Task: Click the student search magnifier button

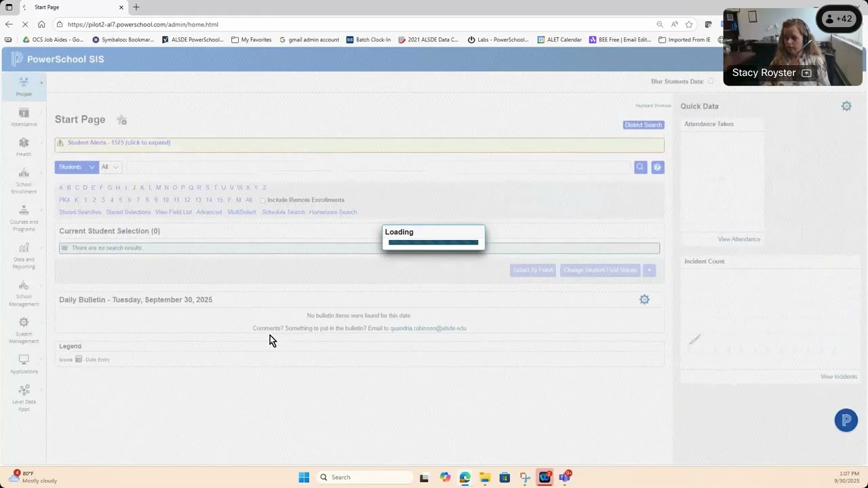Action: tap(640, 167)
